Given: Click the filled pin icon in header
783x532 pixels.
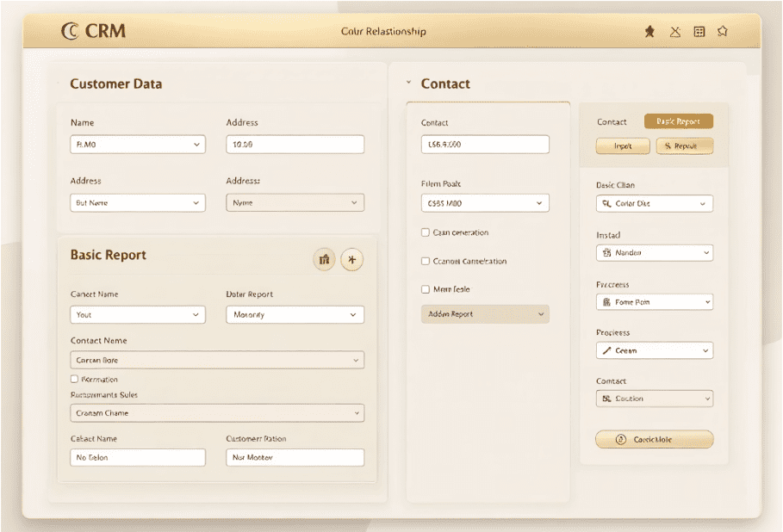Looking at the screenshot, I should pyautogui.click(x=649, y=32).
